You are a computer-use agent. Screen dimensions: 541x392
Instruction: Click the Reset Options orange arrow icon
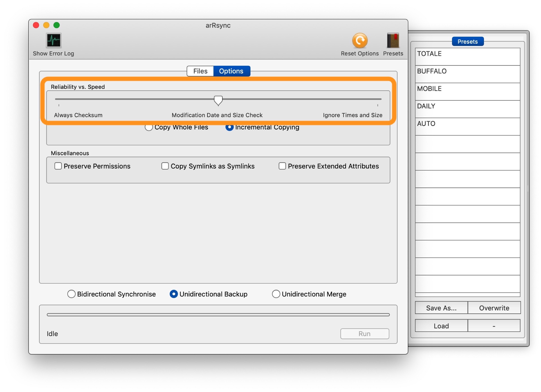[x=360, y=40]
